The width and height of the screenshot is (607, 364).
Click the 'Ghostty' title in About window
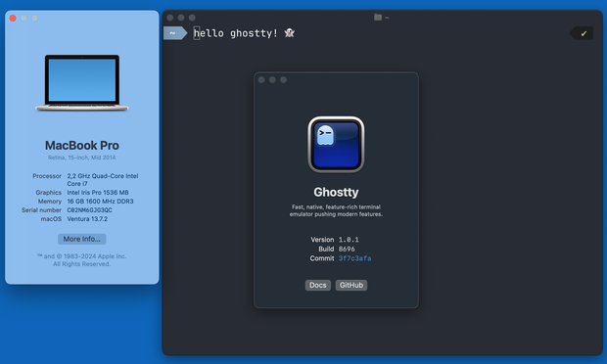pyautogui.click(x=336, y=192)
